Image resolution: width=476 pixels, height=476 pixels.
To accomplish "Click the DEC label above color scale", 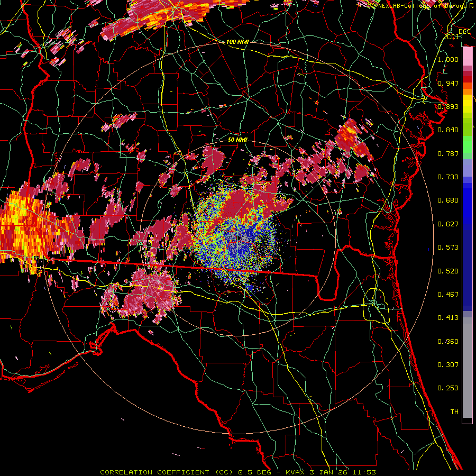I will coord(464,32).
